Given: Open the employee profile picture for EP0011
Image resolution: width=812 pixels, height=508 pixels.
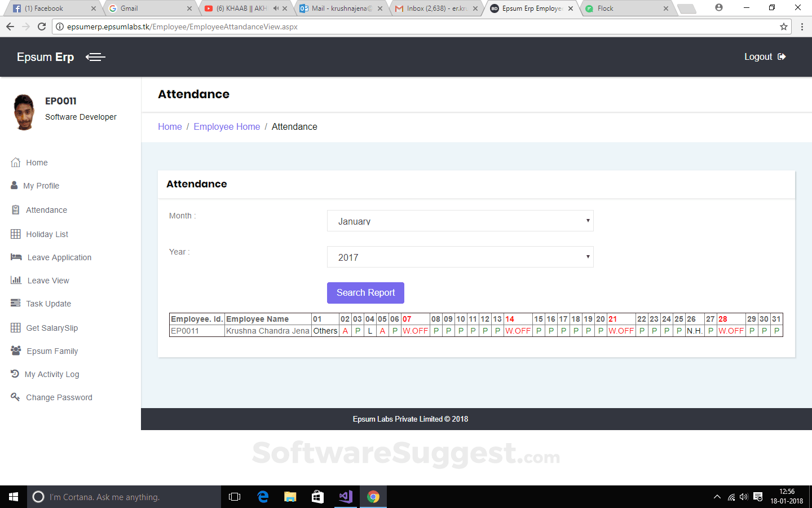Looking at the screenshot, I should pyautogui.click(x=24, y=111).
